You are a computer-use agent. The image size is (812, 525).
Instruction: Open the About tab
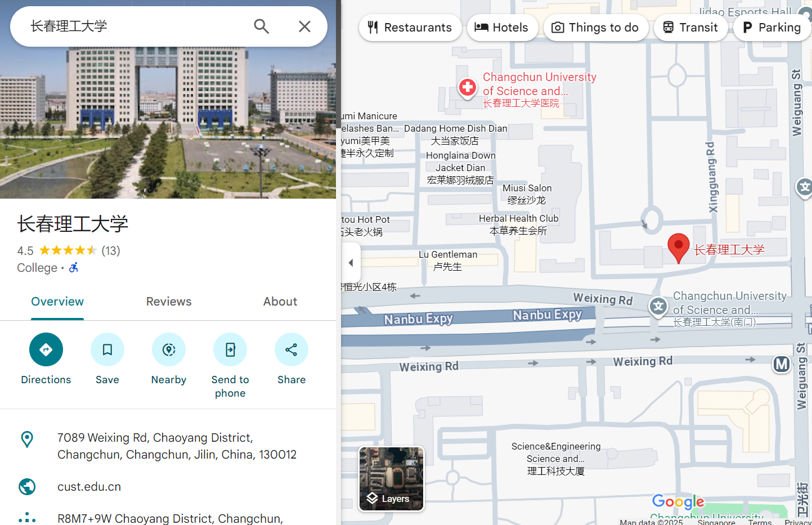pyautogui.click(x=280, y=302)
